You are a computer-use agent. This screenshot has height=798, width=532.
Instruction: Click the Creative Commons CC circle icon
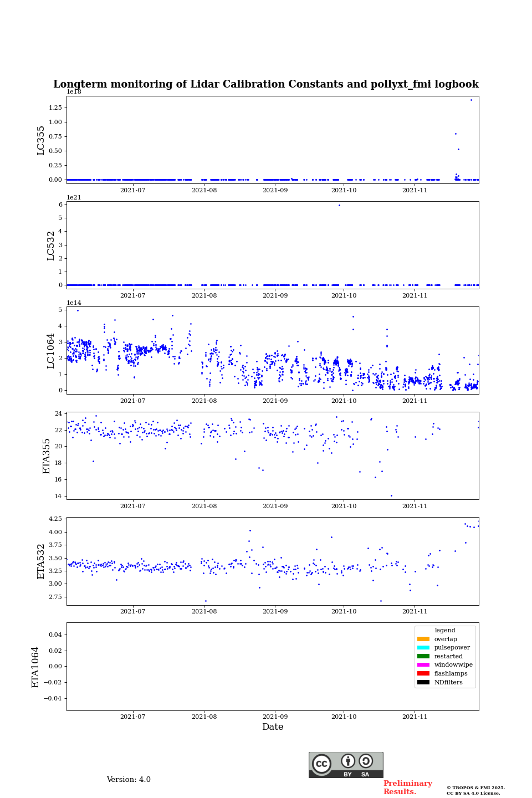[x=321, y=764]
